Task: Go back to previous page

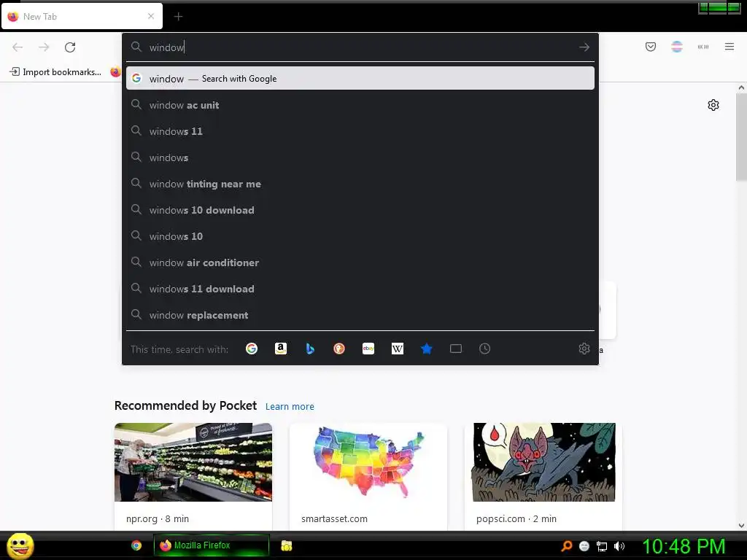Action: (x=18, y=47)
